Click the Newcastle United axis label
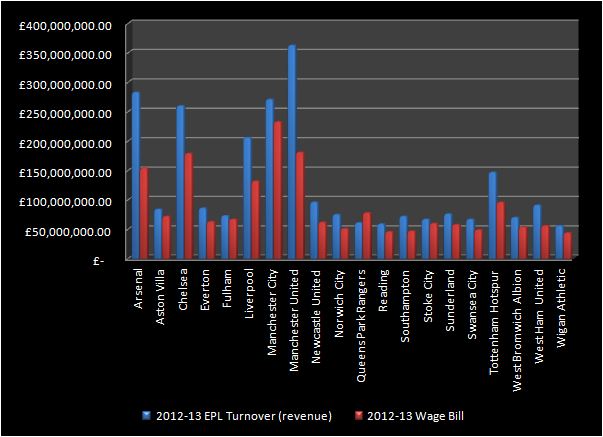This screenshot has height=437, width=603. [317, 312]
